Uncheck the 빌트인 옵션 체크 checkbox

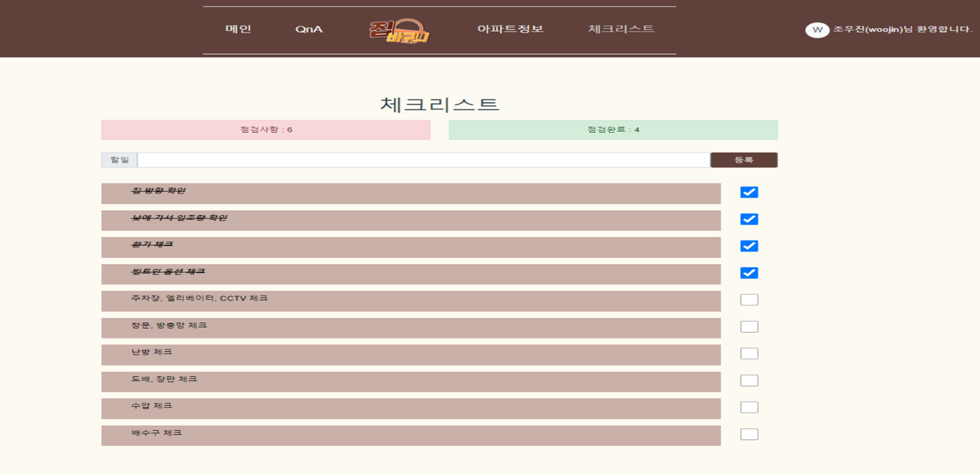[749, 273]
